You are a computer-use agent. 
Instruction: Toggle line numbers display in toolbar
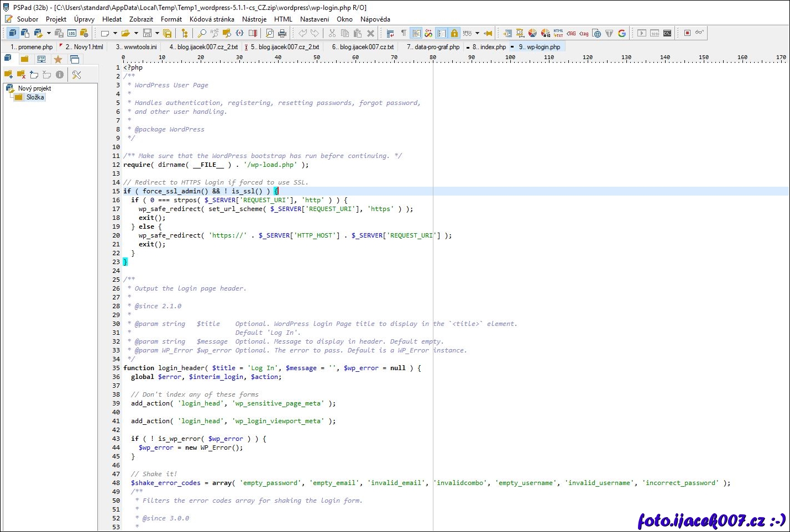pos(441,33)
